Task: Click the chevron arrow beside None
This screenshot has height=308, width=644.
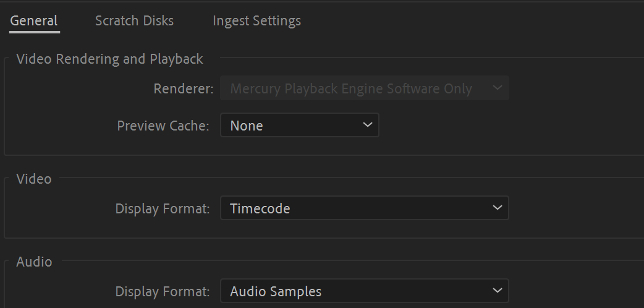Action: click(x=368, y=125)
